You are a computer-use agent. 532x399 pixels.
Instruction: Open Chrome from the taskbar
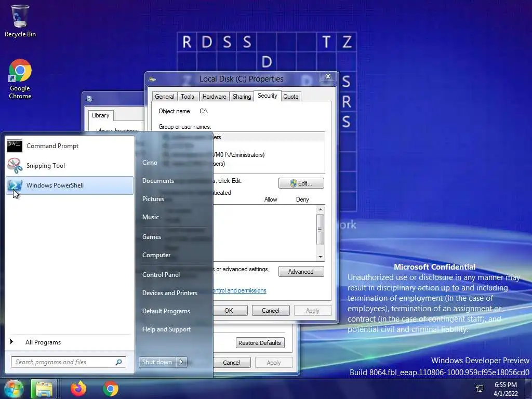coord(111,389)
